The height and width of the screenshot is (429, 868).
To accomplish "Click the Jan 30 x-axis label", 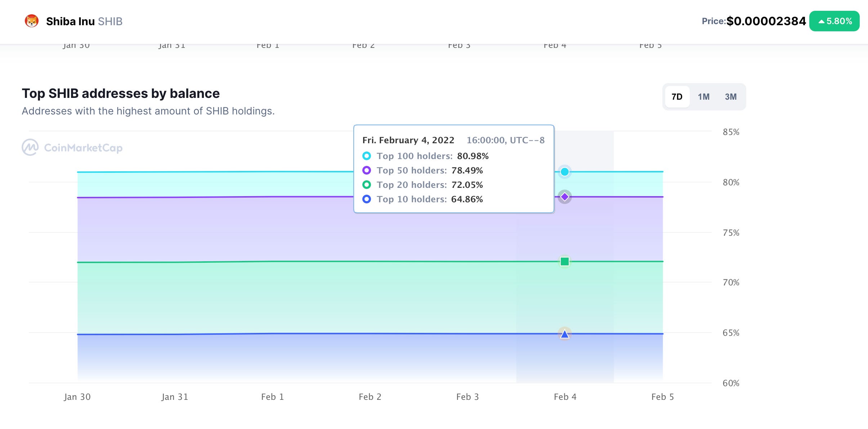I will tap(77, 397).
